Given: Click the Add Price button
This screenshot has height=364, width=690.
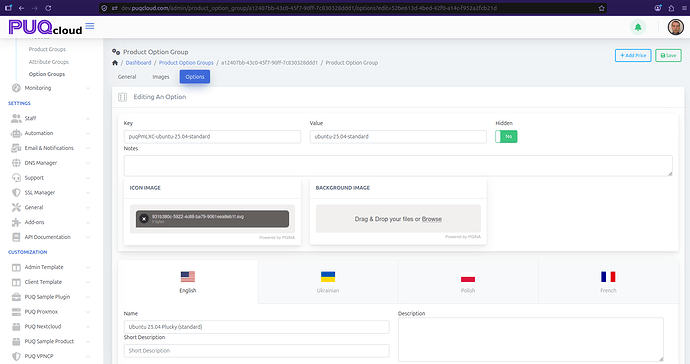Looking at the screenshot, I should pyautogui.click(x=633, y=55).
